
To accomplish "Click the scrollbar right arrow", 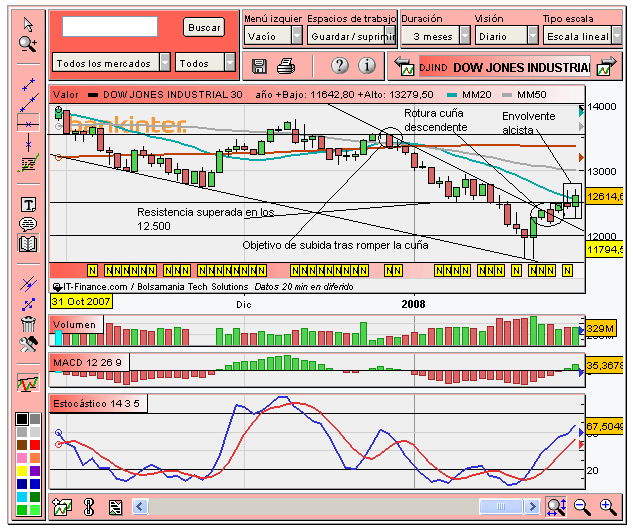I will tap(532, 506).
